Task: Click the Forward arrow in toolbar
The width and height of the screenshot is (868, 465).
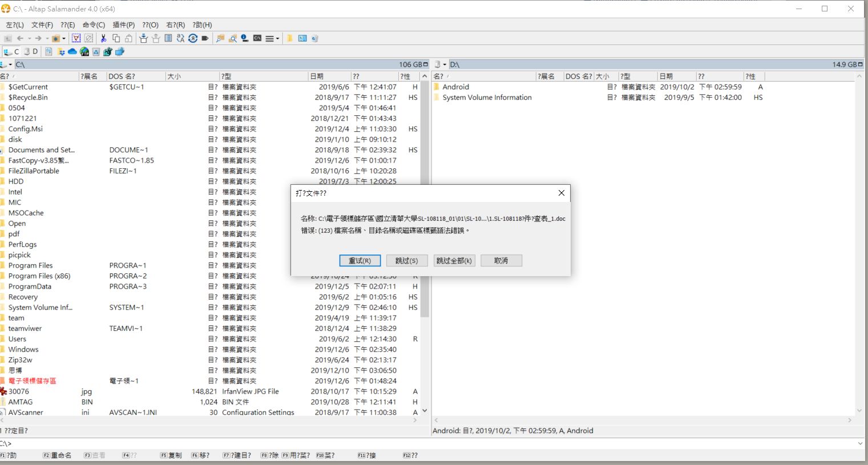Action: tap(38, 38)
